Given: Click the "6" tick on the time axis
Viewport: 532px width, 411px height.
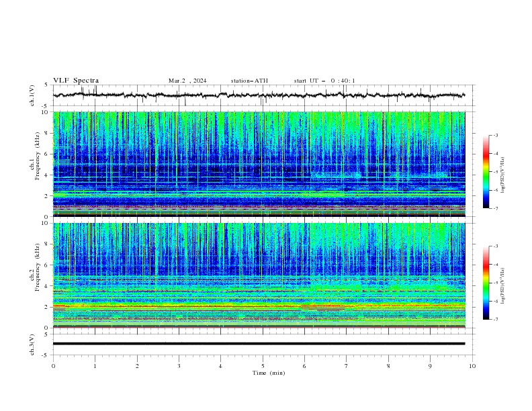Looking at the screenshot, I should point(304,366).
